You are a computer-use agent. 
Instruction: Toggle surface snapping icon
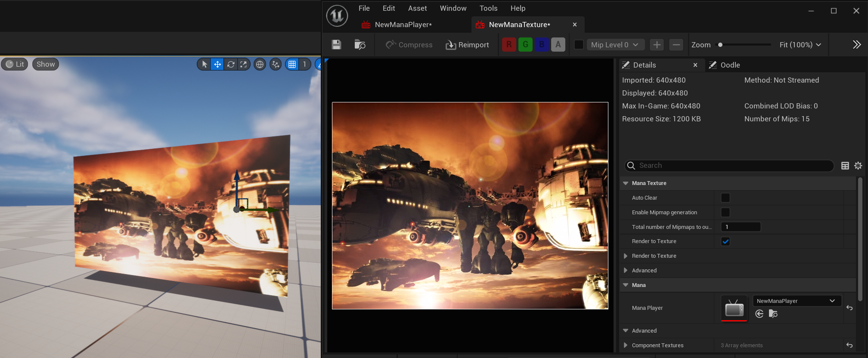point(276,64)
